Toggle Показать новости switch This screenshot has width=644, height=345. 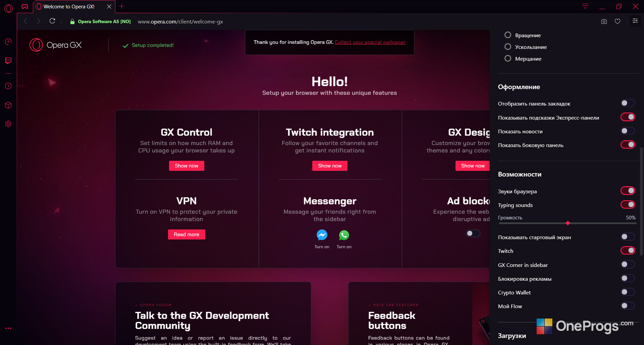628,131
